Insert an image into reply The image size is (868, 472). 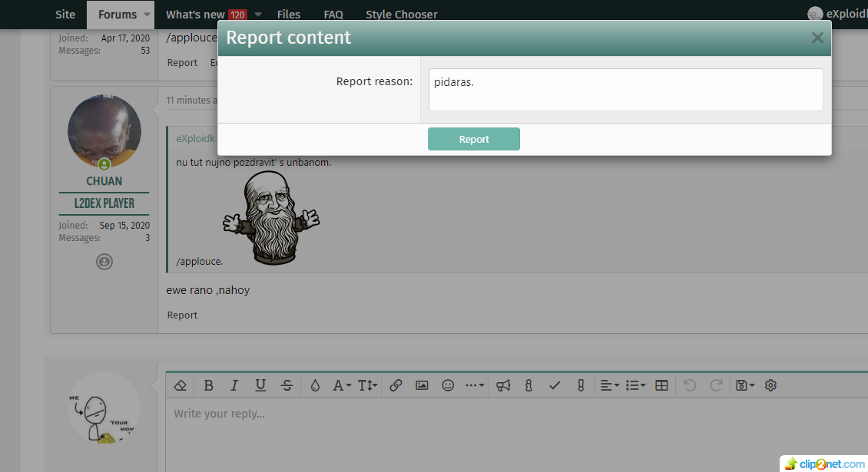[x=422, y=385]
